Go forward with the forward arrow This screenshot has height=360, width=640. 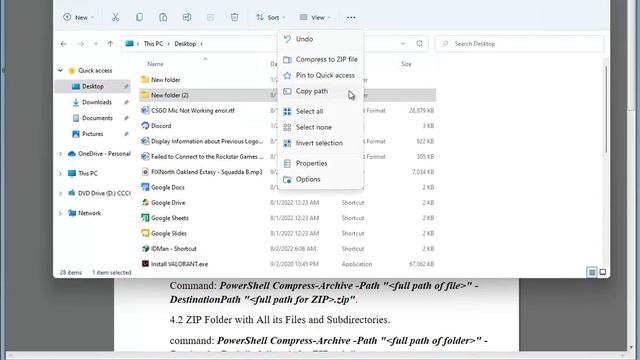point(81,44)
